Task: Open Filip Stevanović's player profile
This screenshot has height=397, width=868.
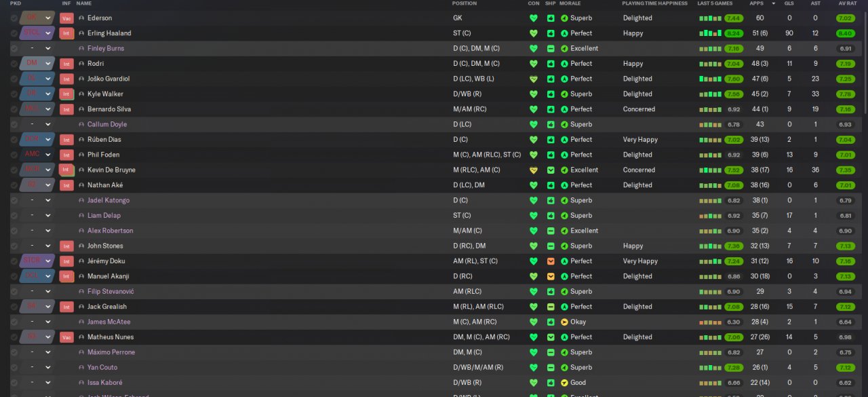Action: pyautogui.click(x=111, y=292)
